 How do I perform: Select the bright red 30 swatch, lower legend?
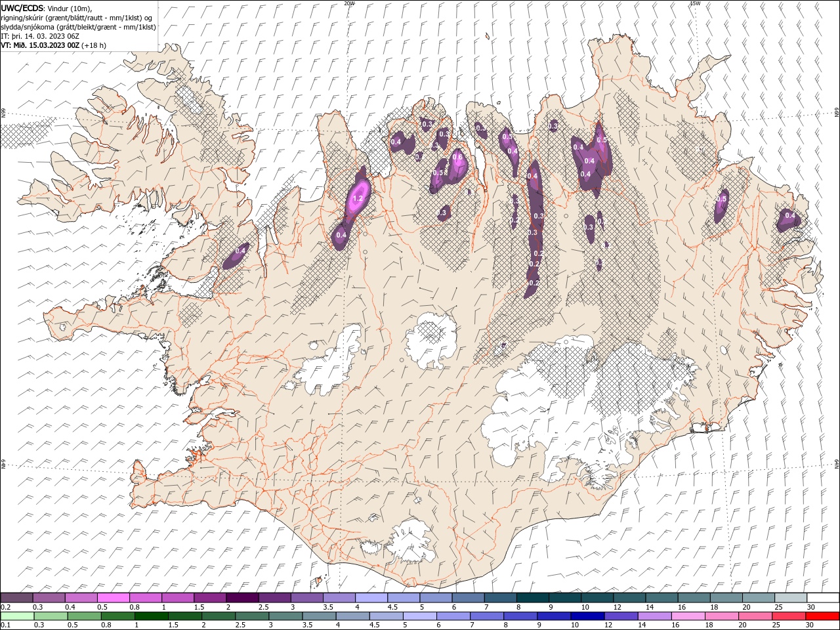822,616
